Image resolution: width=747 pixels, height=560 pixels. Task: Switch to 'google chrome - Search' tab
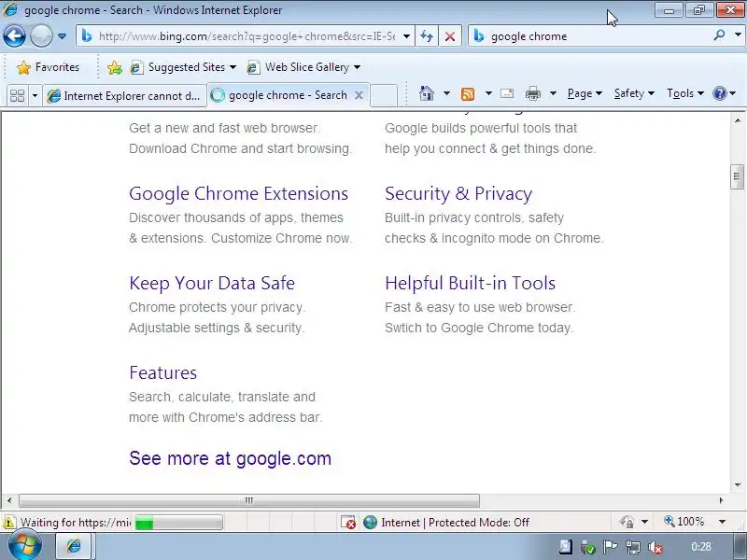288,95
